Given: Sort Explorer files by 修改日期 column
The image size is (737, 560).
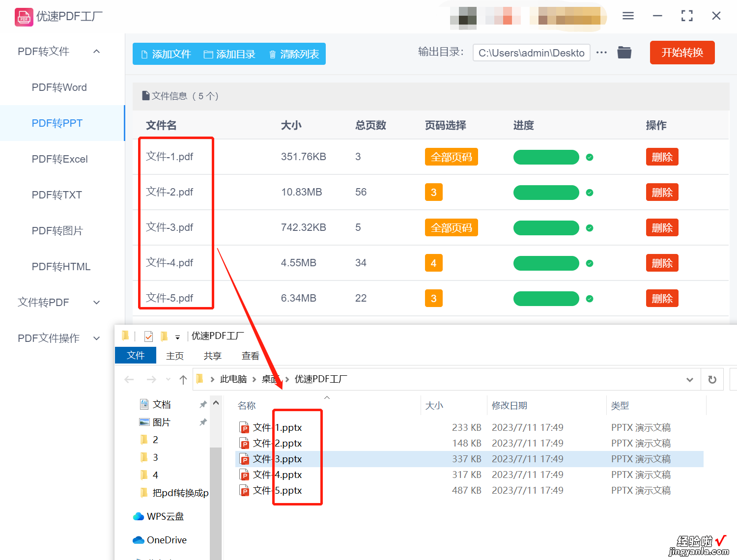Looking at the screenshot, I should [x=510, y=406].
